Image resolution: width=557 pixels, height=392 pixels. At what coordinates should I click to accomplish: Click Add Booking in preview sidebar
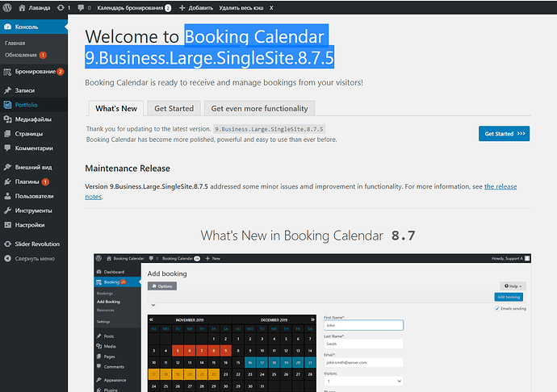pyautogui.click(x=108, y=302)
